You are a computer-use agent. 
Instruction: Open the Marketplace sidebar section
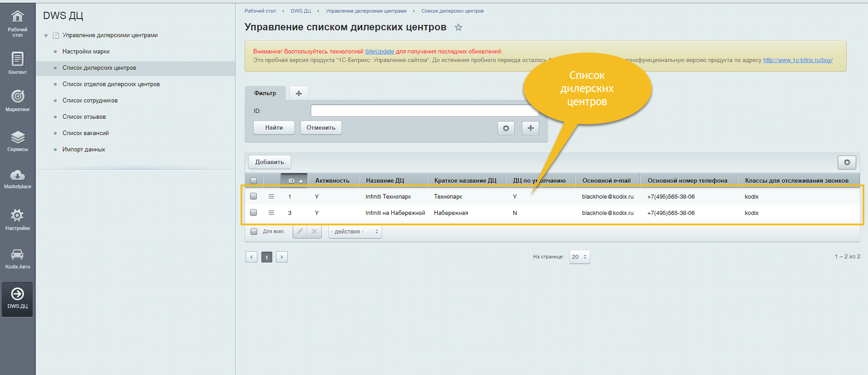(18, 179)
